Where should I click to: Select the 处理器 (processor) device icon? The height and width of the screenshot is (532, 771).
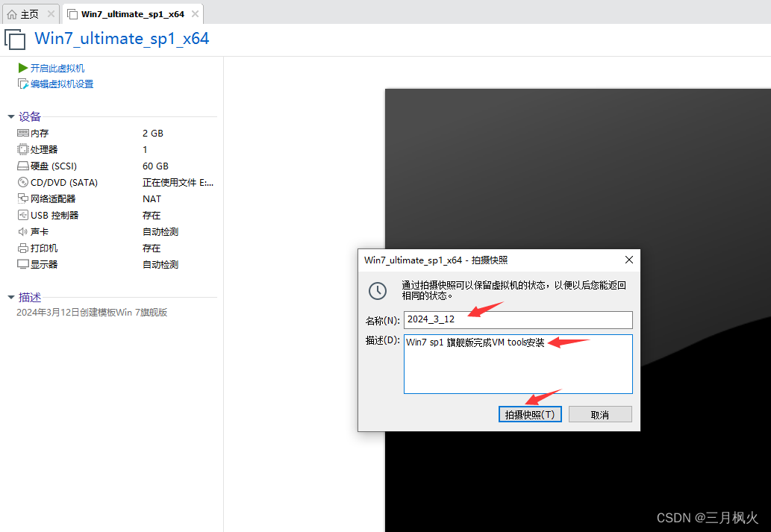pyautogui.click(x=24, y=149)
